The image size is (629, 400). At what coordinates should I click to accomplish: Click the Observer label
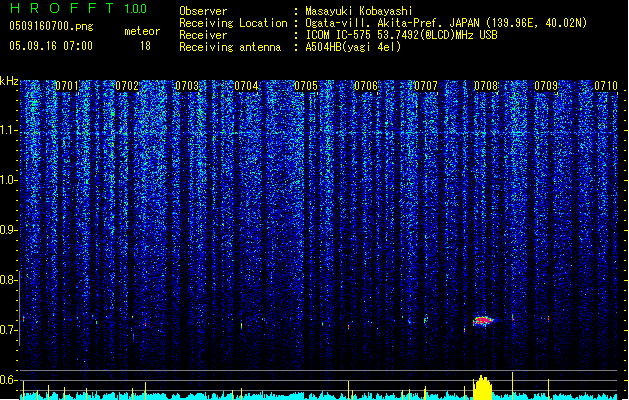click(x=203, y=11)
